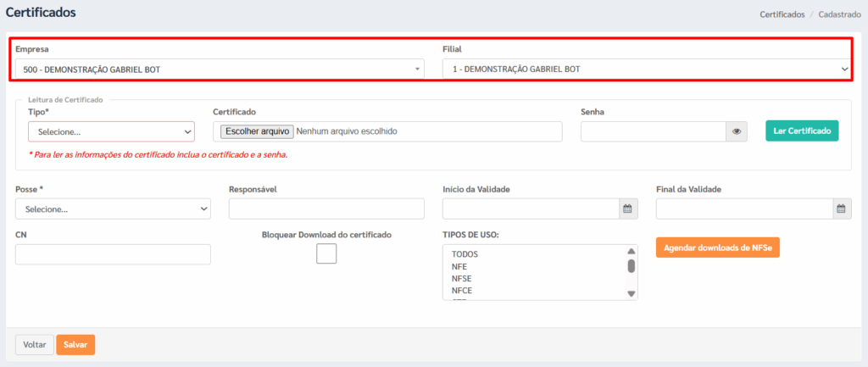Click the Final da Validade date field
This screenshot has height=367, width=868.
click(744, 209)
